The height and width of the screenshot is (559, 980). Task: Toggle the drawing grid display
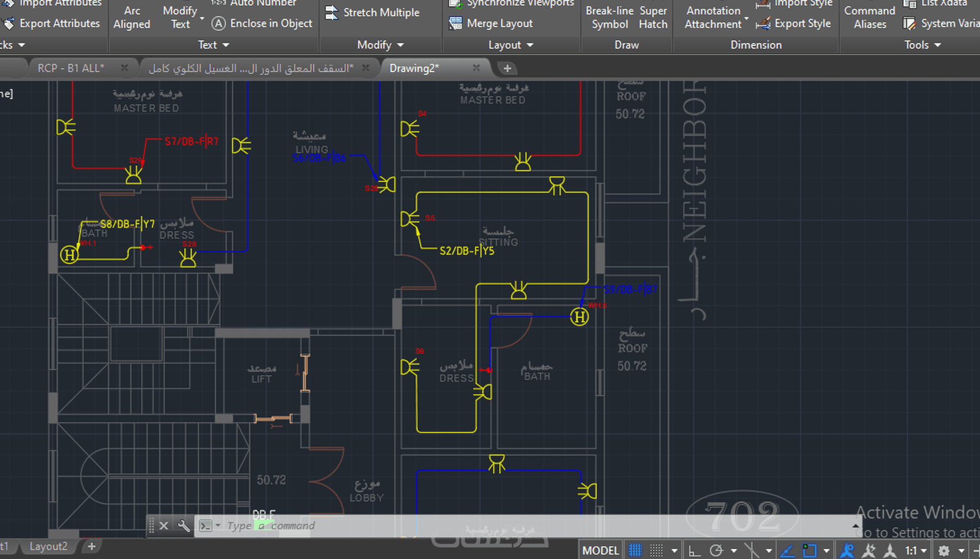click(x=635, y=551)
